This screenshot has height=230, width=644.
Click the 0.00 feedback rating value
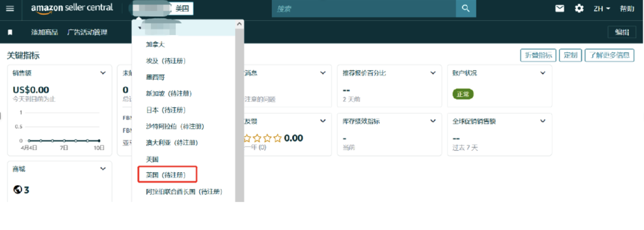[x=293, y=138]
